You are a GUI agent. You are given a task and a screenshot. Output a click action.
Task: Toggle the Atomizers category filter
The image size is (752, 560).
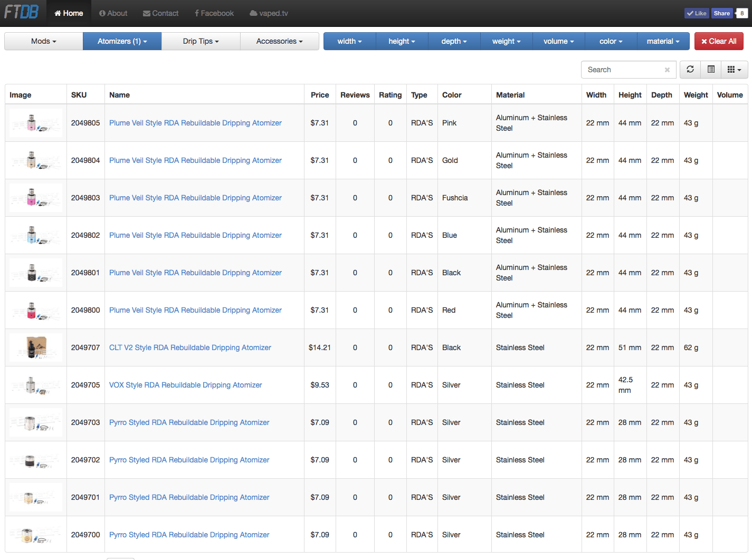(122, 41)
